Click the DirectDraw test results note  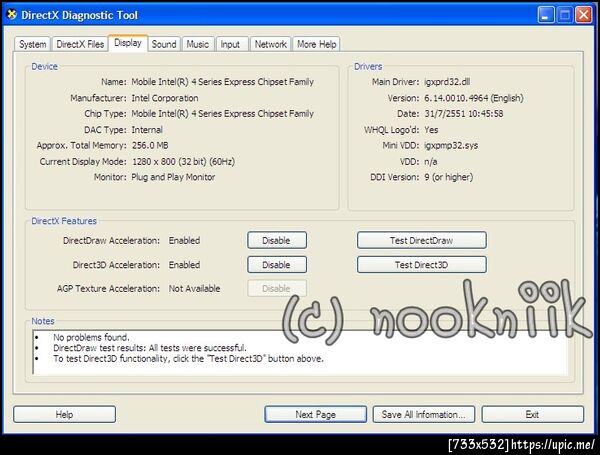pyautogui.click(x=150, y=348)
